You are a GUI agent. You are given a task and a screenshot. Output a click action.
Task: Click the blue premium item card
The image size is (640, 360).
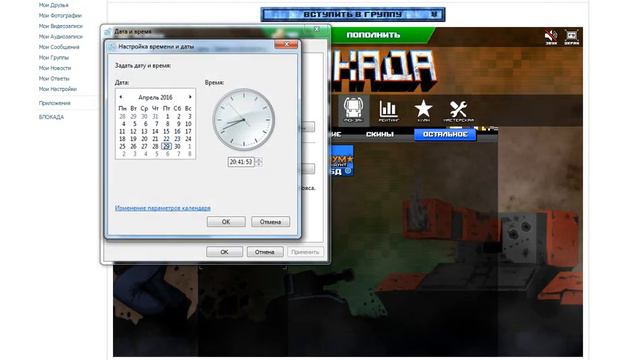pos(342,161)
